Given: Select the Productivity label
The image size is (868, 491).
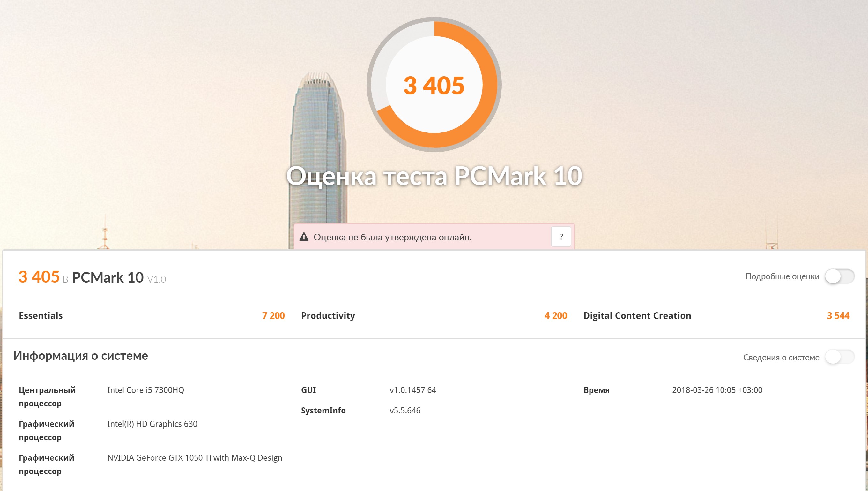Looking at the screenshot, I should click(x=328, y=316).
